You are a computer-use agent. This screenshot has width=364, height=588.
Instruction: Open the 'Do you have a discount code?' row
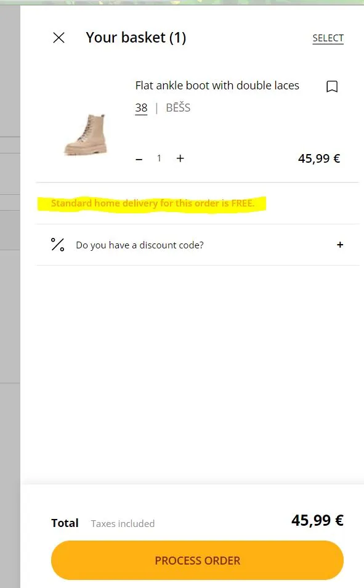coord(198,245)
